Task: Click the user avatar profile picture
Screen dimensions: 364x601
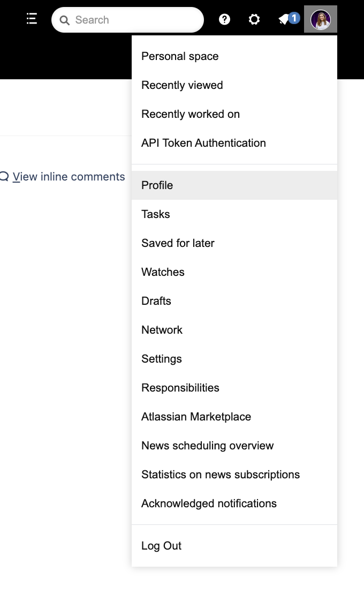Action: click(321, 19)
